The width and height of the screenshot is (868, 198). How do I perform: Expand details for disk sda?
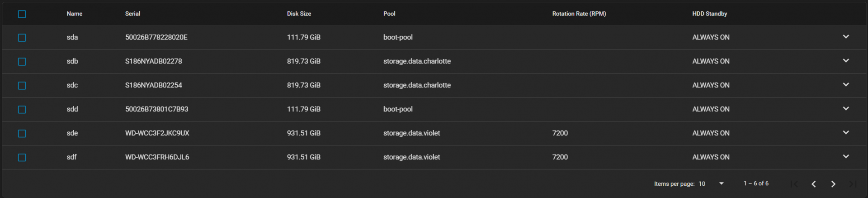(846, 37)
